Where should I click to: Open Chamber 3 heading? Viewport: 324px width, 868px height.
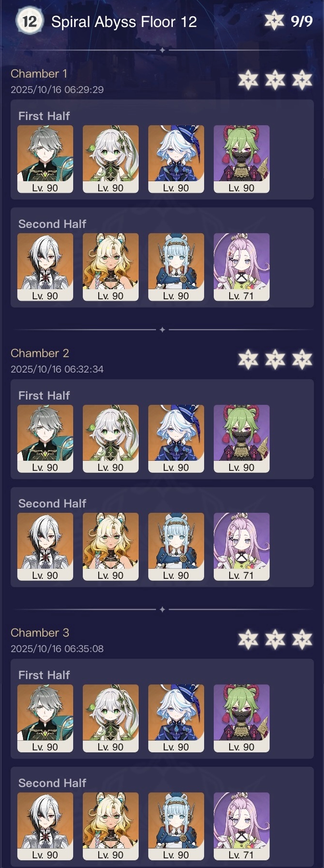[x=40, y=633]
